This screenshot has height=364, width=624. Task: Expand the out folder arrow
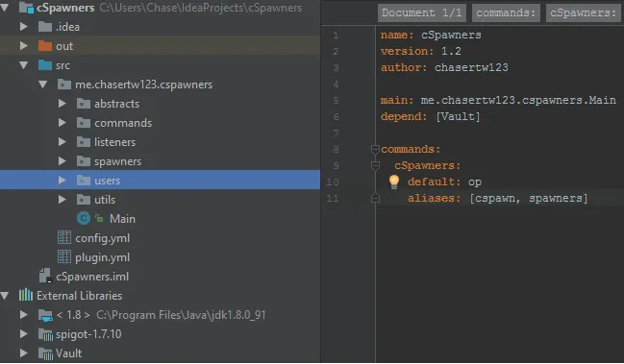pyautogui.click(x=23, y=46)
